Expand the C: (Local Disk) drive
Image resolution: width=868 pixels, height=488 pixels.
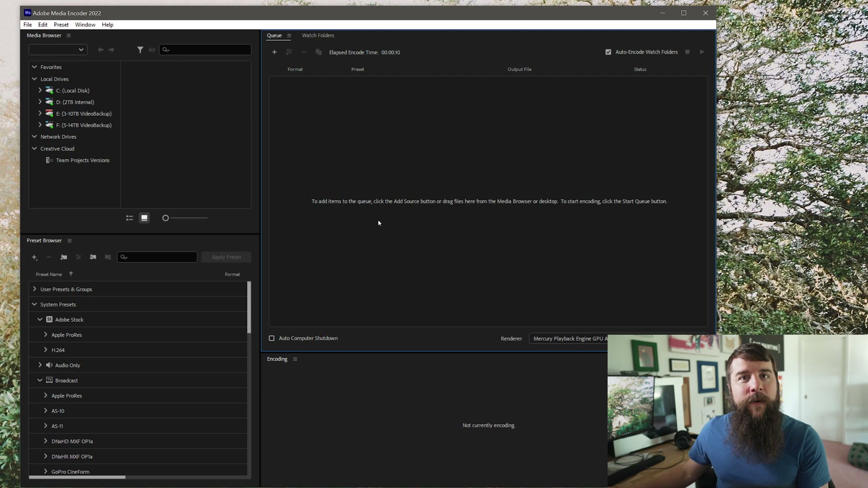(40, 90)
